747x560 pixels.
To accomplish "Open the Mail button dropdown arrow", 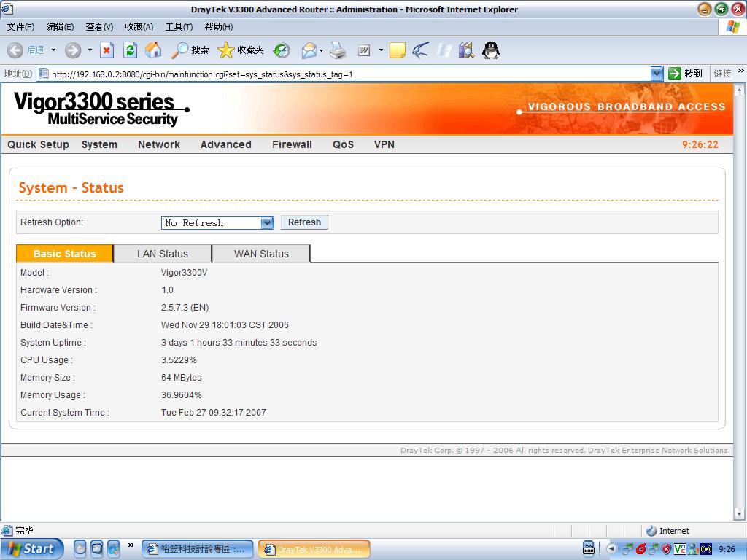I will 322,50.
